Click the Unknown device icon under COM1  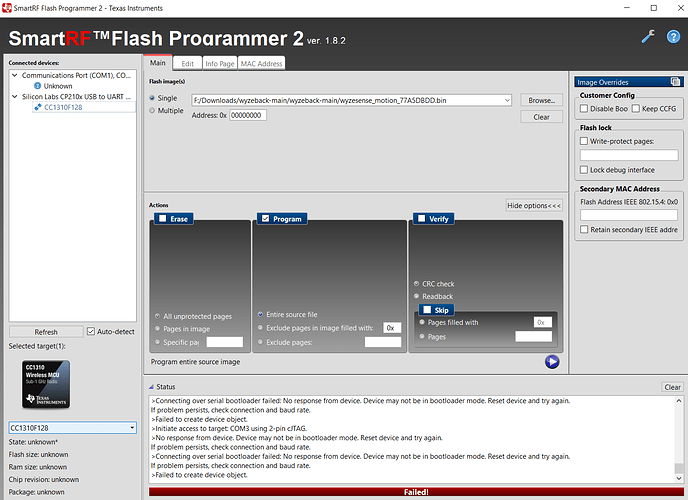click(x=38, y=86)
